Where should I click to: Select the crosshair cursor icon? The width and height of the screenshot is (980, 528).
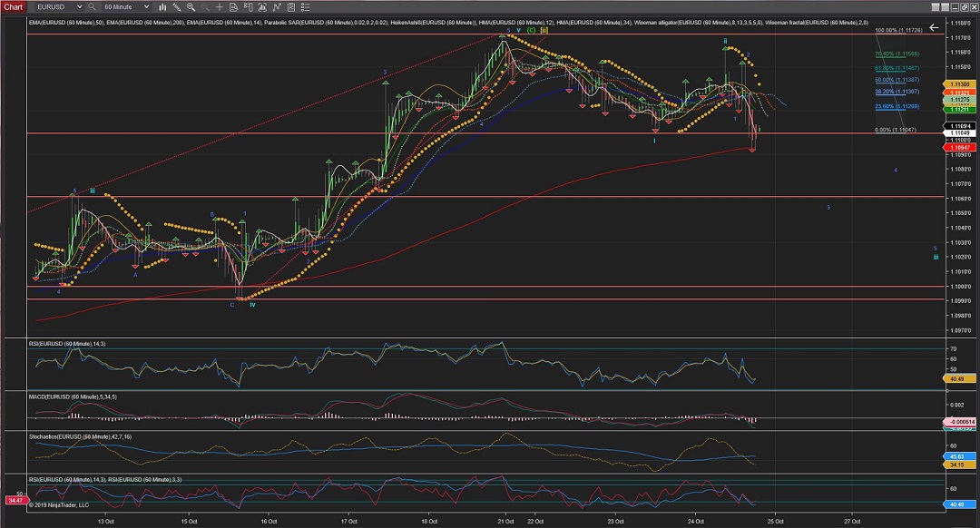click(220, 7)
